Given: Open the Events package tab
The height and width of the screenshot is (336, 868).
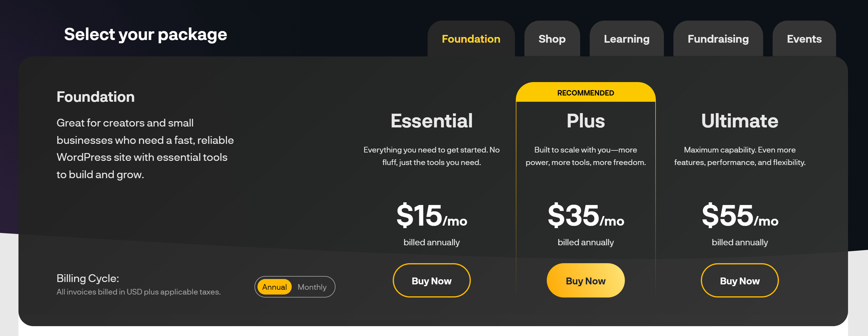Looking at the screenshot, I should [x=804, y=39].
